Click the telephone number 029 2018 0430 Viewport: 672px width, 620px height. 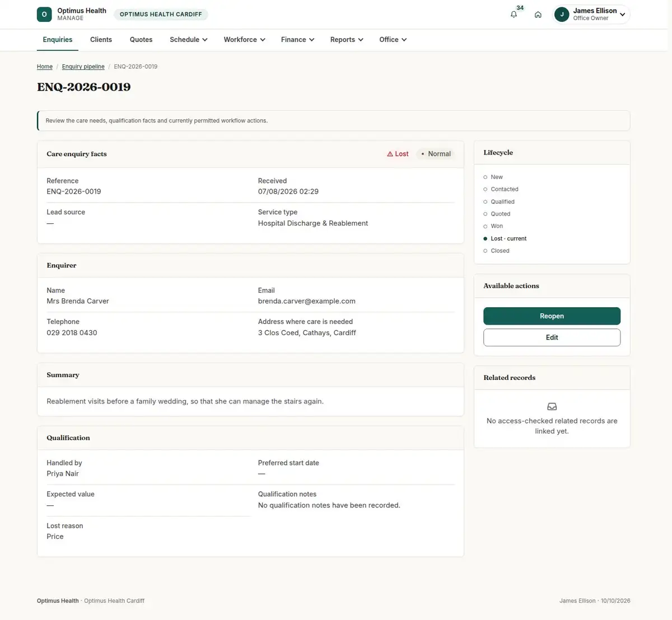[72, 332]
